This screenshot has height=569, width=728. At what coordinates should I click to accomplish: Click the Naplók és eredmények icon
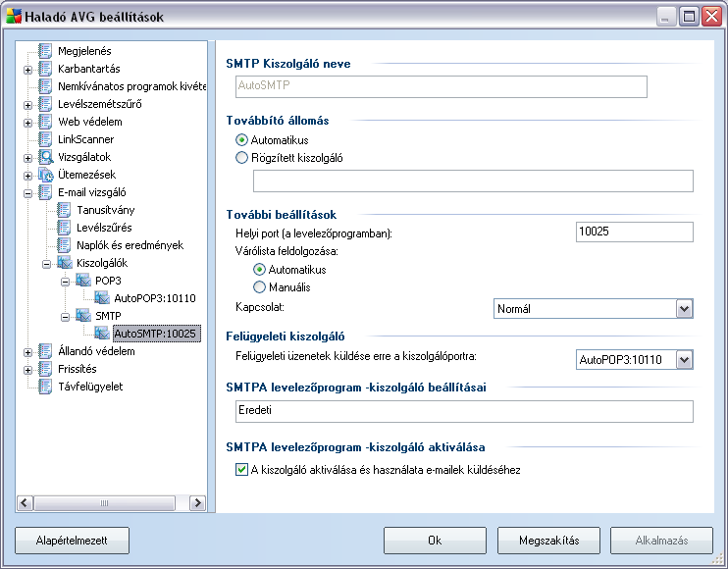point(64,245)
